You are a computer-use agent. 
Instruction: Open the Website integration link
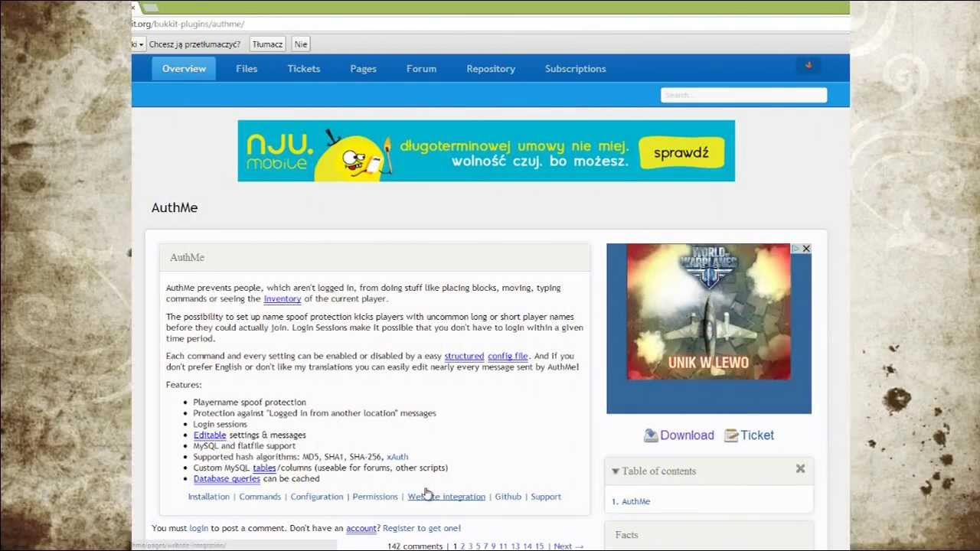click(446, 497)
